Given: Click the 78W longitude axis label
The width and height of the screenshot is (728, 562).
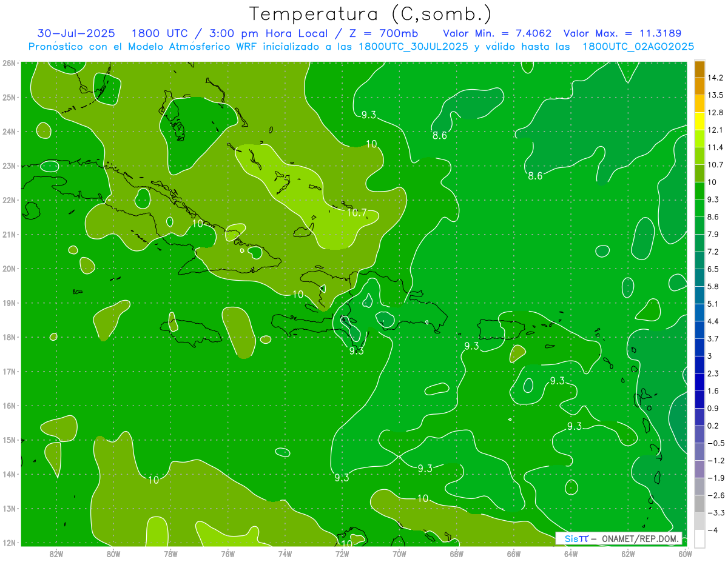Looking at the screenshot, I should (x=170, y=554).
